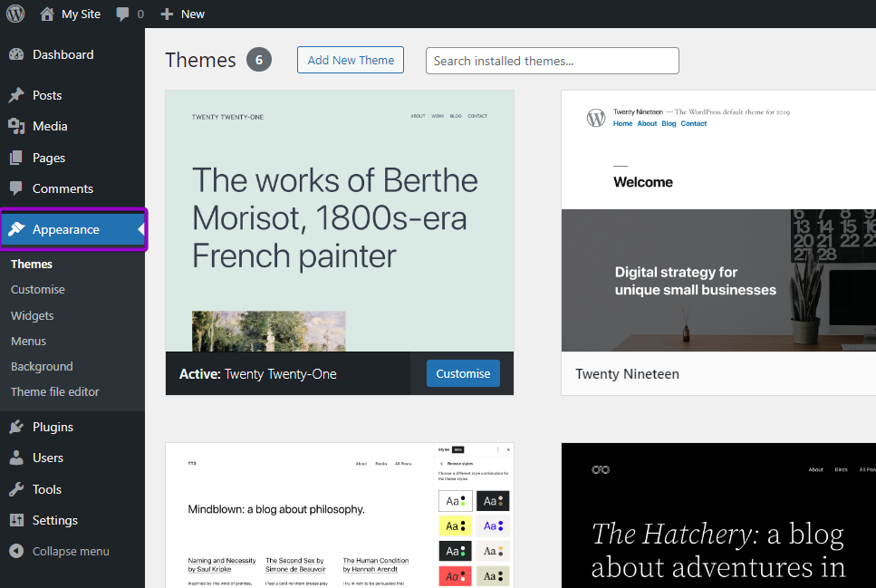Viewport: 876px width, 588px height.
Task: Click the Active: Twenty Twenty-One label
Action: 257,374
